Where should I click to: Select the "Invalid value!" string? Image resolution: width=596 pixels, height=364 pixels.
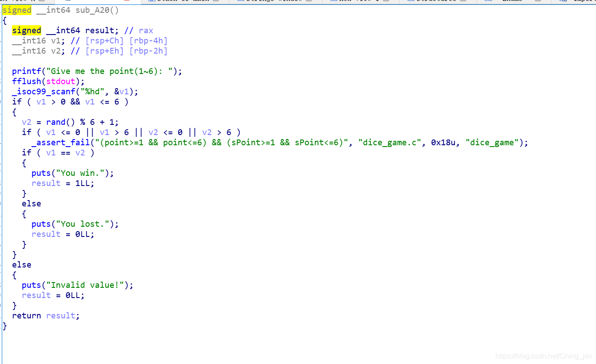pos(85,285)
